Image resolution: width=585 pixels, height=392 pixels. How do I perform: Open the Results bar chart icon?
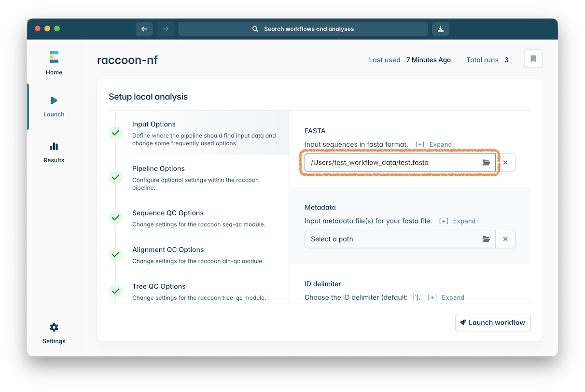(54, 146)
